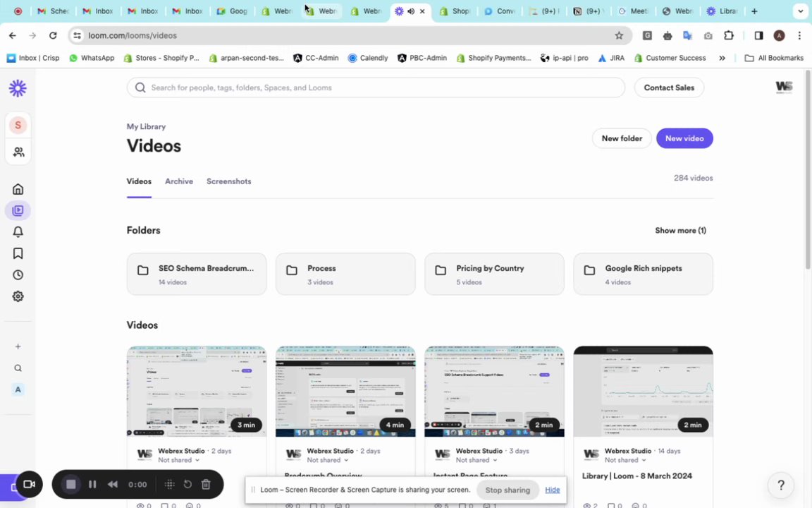Open Not shared dropdown on 3 days video
The width and height of the screenshot is (812, 508).
tap(476, 460)
